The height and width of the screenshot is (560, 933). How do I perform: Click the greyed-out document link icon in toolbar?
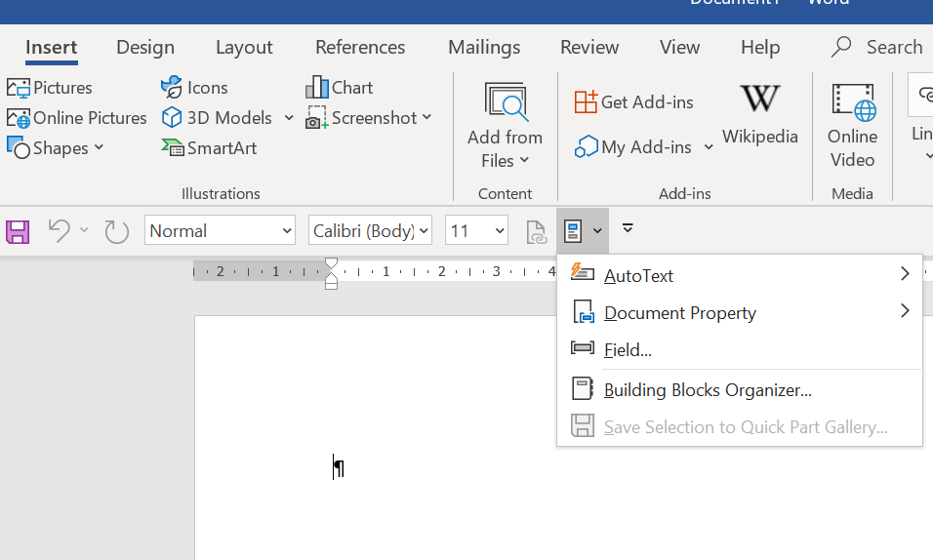[536, 231]
